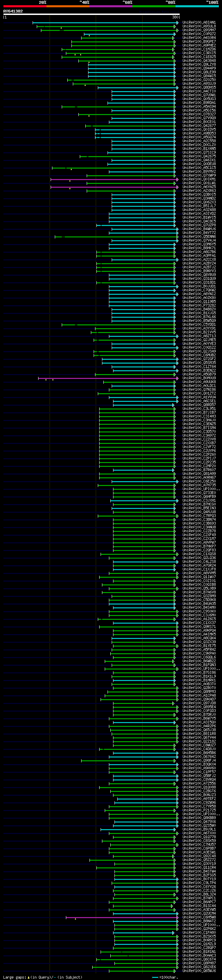Select hit label UniRef100_C2UYP6
Viewport: 222px width, 980px height.
coord(199,451)
